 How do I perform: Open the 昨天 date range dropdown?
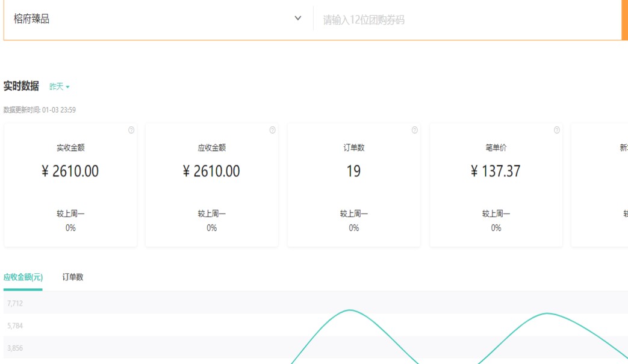60,87
